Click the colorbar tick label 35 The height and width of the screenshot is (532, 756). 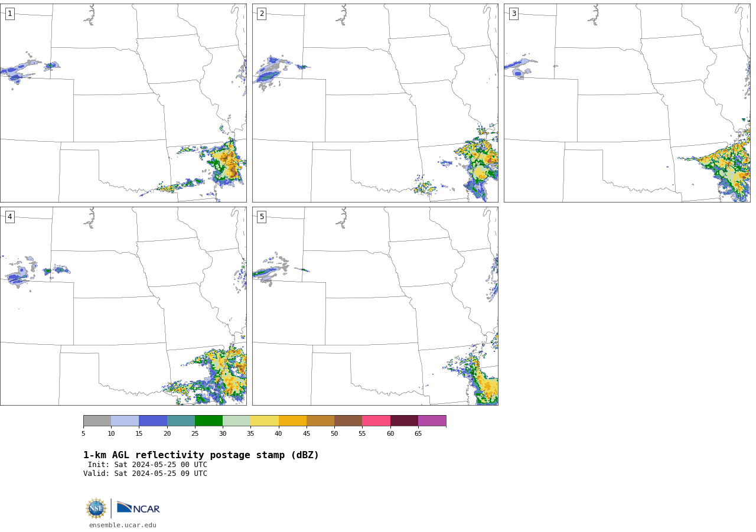pos(250,434)
